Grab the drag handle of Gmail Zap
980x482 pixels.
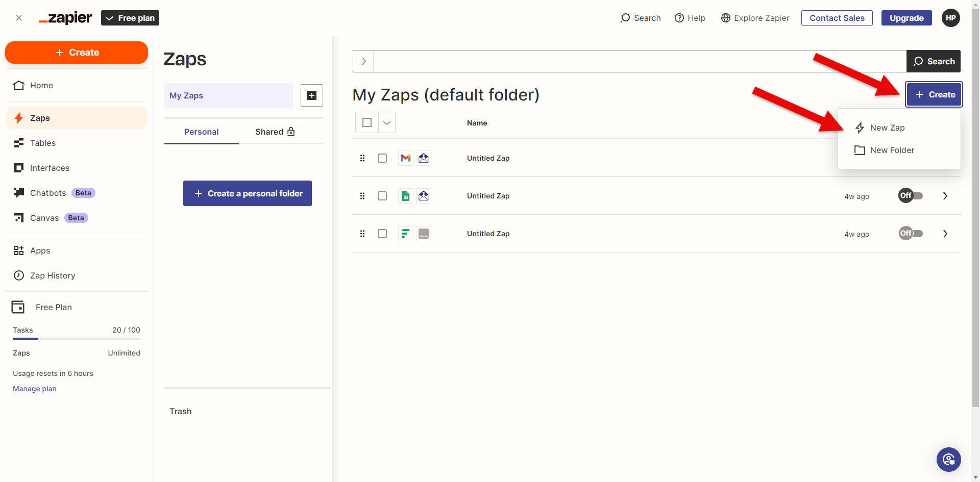[362, 158]
